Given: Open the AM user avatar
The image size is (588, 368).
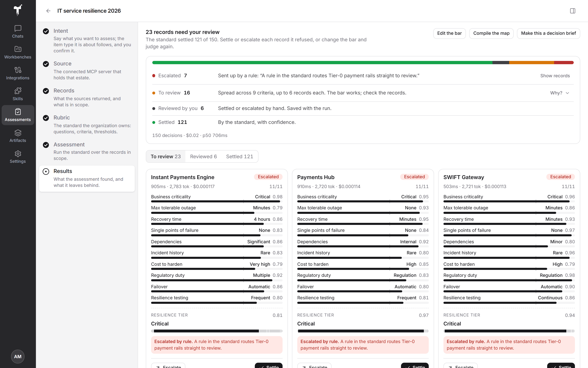Looking at the screenshot, I should pyautogui.click(x=18, y=356).
